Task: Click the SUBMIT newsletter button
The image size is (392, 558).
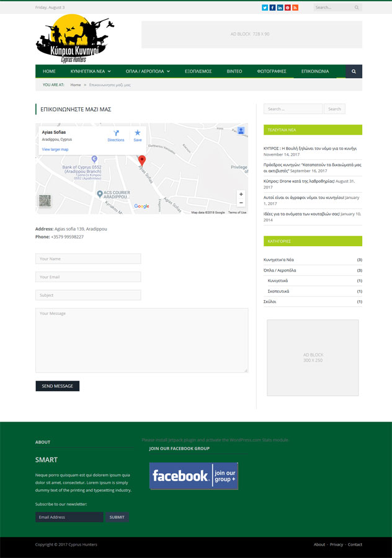Action: pyautogui.click(x=117, y=517)
